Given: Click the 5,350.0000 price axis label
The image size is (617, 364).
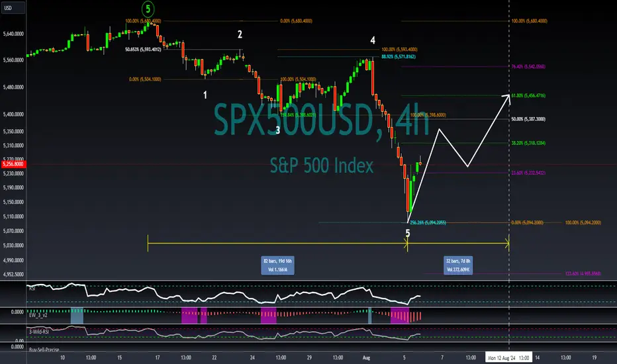Looking at the screenshot, I should 13,132.
